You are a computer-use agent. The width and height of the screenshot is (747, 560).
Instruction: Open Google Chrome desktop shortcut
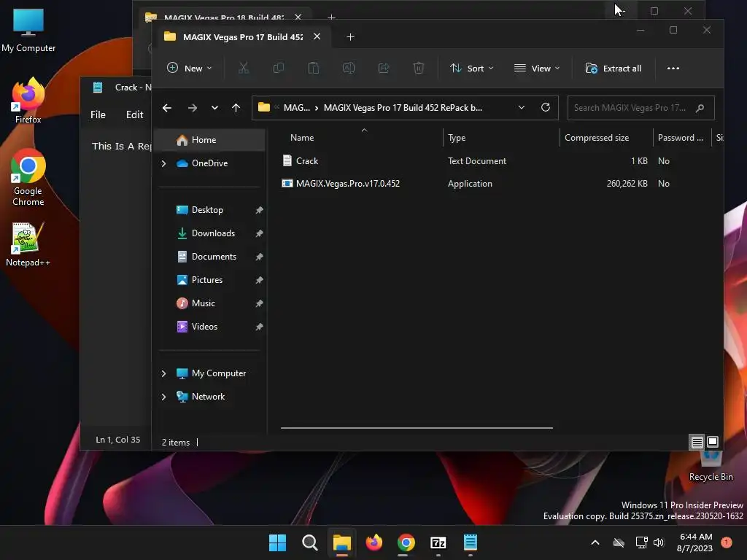click(28, 178)
